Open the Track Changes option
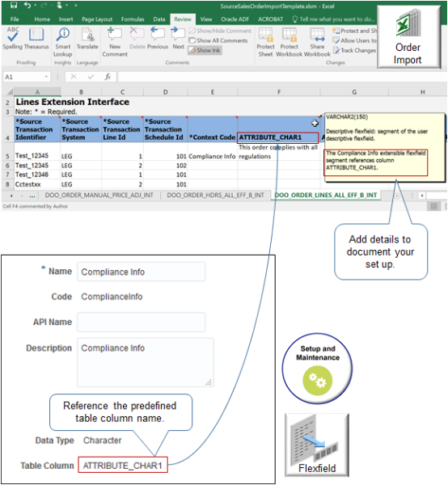Viewport: 448px width, 485px height. point(354,50)
